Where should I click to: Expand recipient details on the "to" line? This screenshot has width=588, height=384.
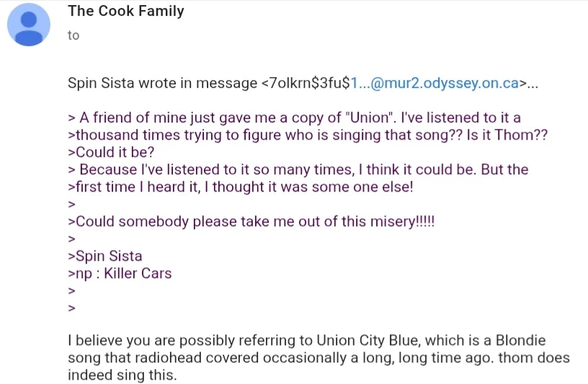pos(73,35)
